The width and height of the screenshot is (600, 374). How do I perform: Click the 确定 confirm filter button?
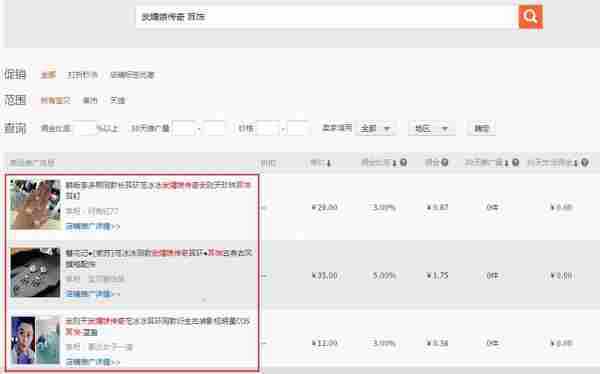click(481, 129)
